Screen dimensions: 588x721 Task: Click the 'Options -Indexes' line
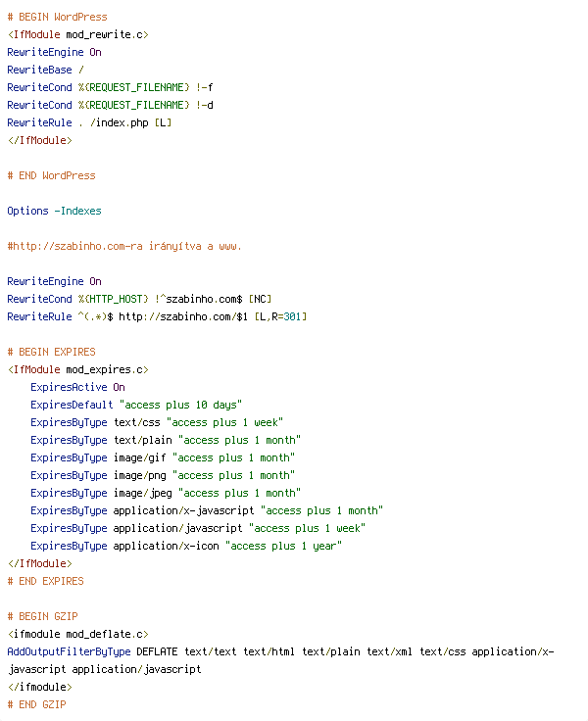coord(54,211)
